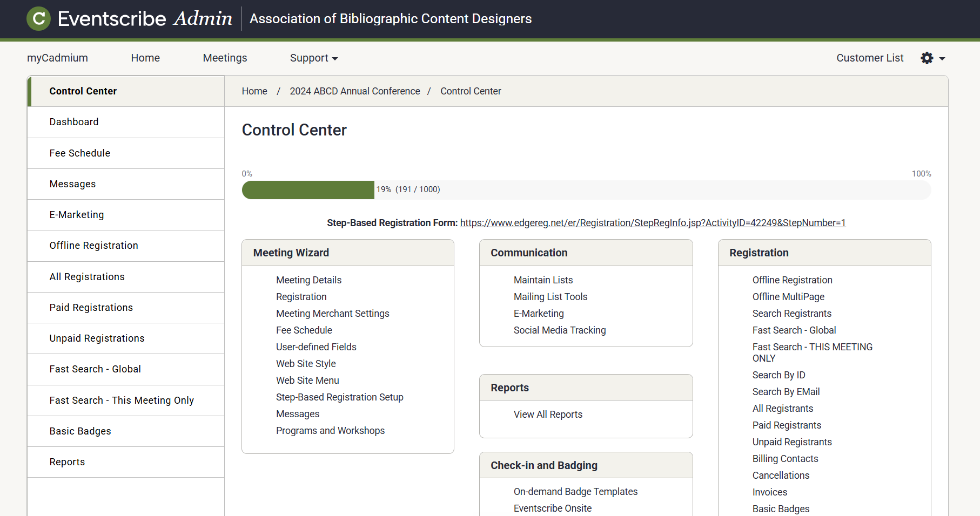Viewport: 980px width, 516px height.
Task: Click the Control Center breadcrumb
Action: 471,91
